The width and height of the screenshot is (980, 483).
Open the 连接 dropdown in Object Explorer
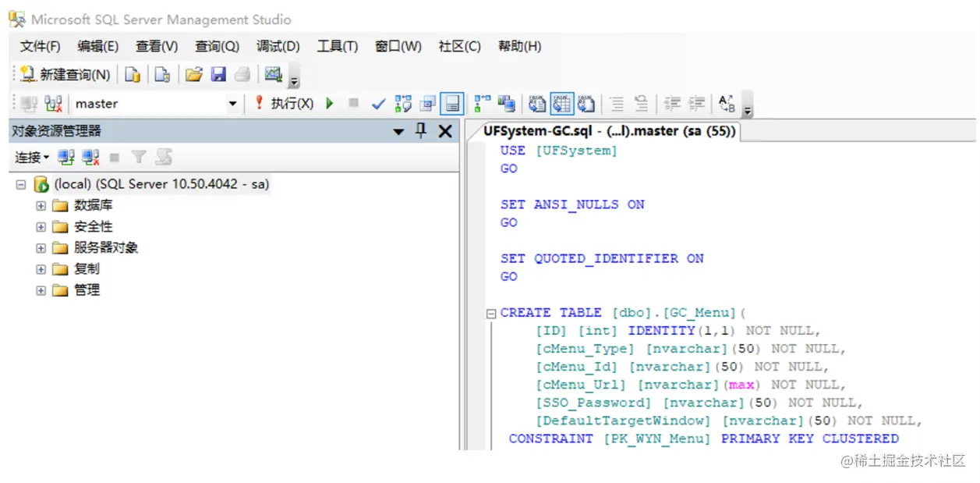click(x=32, y=158)
